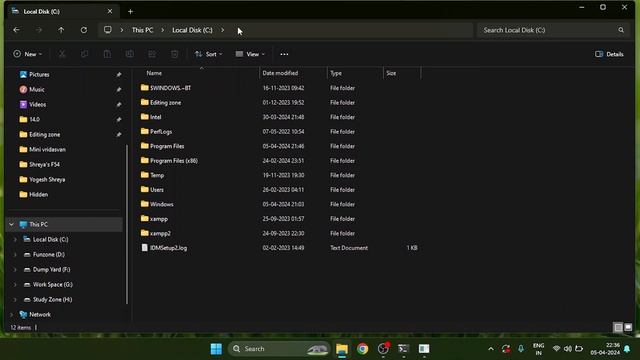This screenshot has width=640, height=360.
Task: Open the Windows Start menu
Action: click(x=216, y=349)
